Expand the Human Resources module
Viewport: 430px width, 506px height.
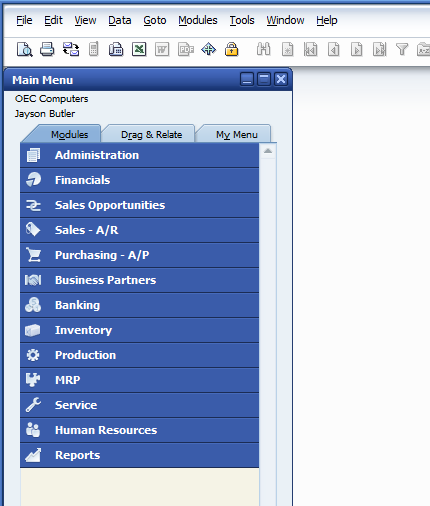tap(139, 430)
